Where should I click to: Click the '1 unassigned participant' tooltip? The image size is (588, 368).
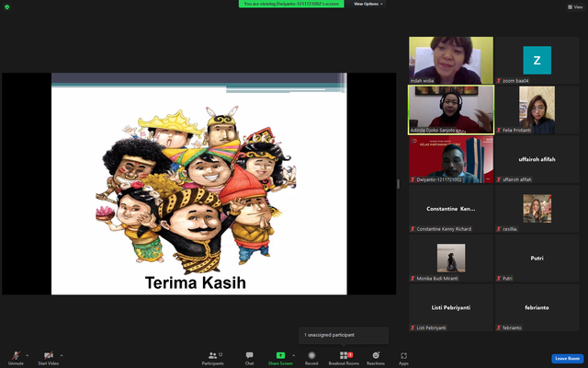click(x=343, y=335)
